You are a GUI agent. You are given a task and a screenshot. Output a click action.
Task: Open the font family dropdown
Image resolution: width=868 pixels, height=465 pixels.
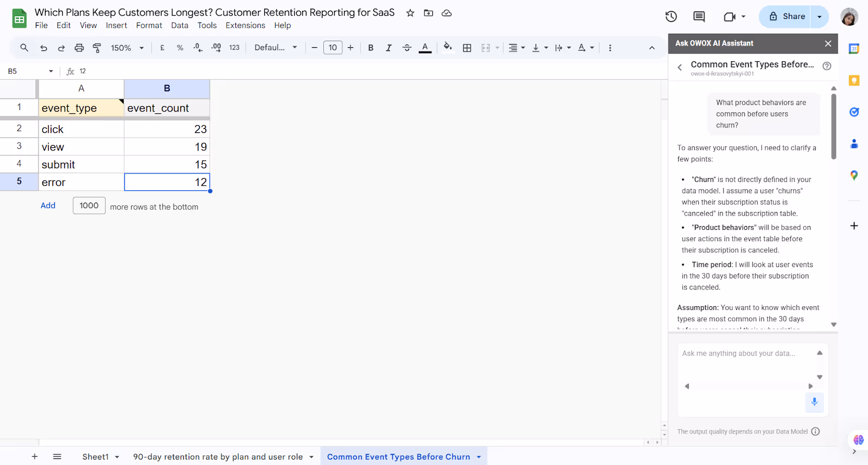276,48
